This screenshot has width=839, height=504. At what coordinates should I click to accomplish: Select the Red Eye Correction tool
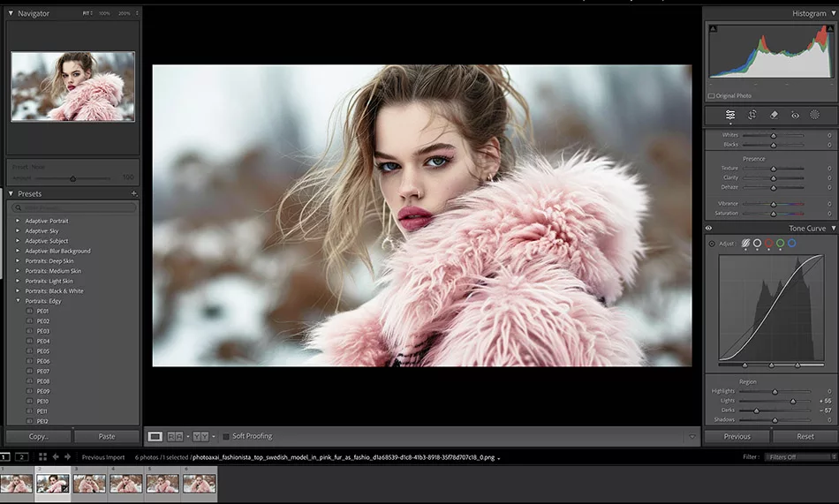coord(795,115)
